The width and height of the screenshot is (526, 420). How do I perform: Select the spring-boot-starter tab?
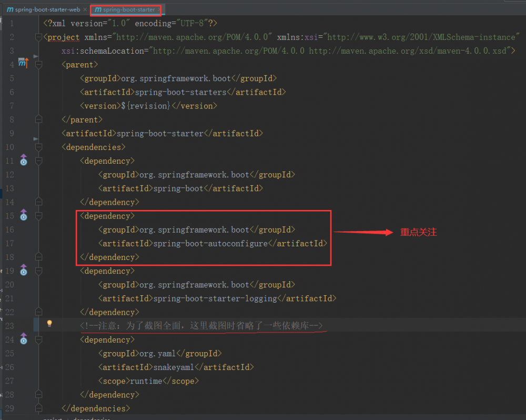[x=128, y=9]
